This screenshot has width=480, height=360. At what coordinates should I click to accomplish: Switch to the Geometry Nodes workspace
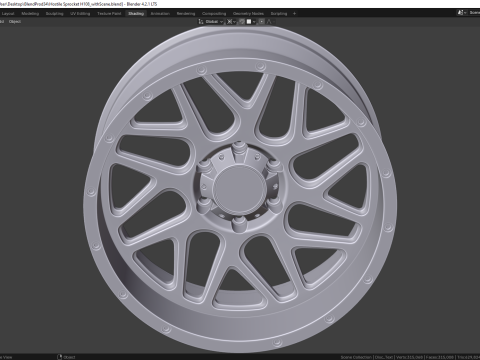[x=248, y=14]
